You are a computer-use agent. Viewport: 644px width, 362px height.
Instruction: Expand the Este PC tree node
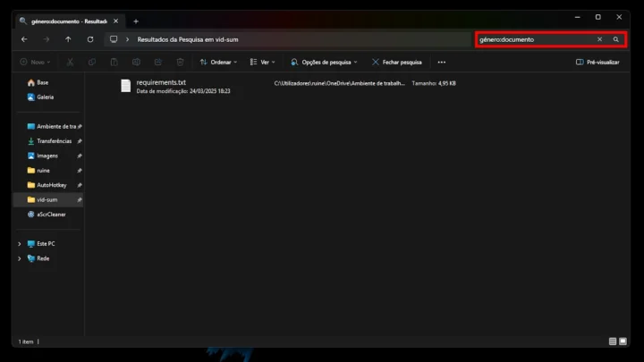tap(20, 243)
